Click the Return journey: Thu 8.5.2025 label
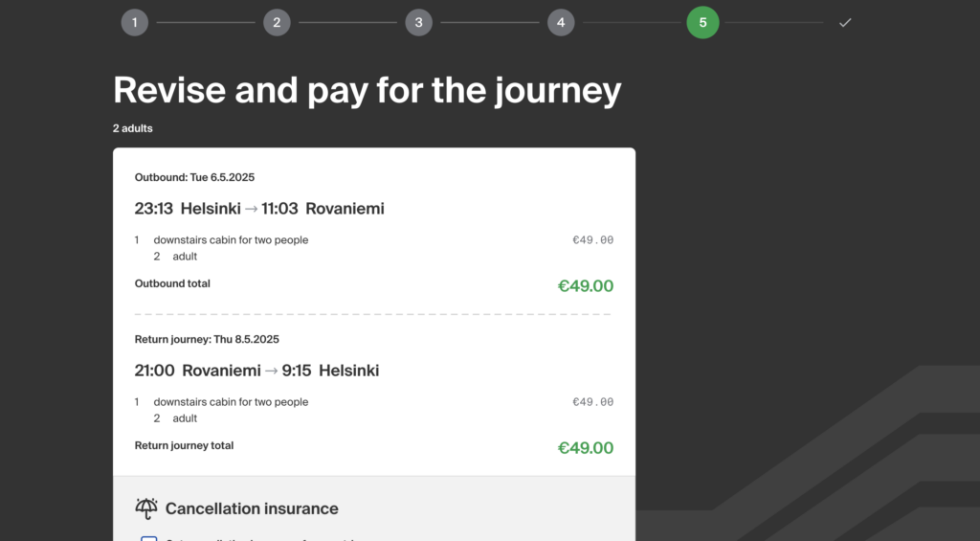 207,340
